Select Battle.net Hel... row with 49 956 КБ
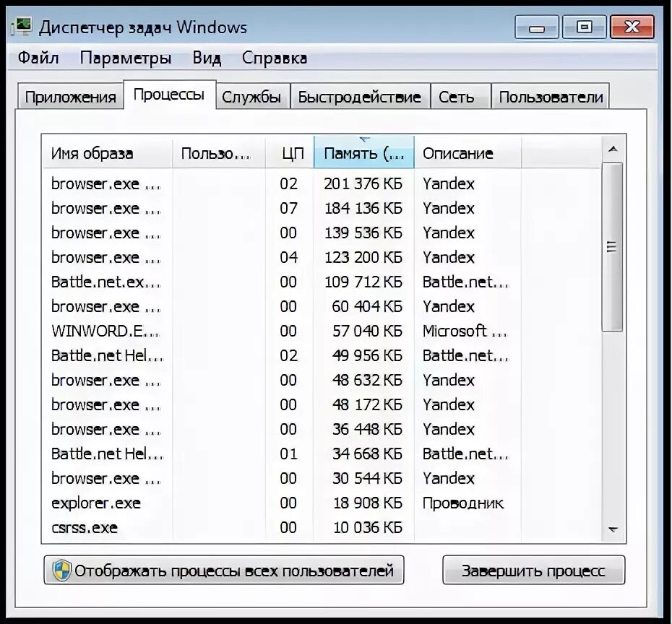Image resolution: width=672 pixels, height=624 pixels. [322, 355]
